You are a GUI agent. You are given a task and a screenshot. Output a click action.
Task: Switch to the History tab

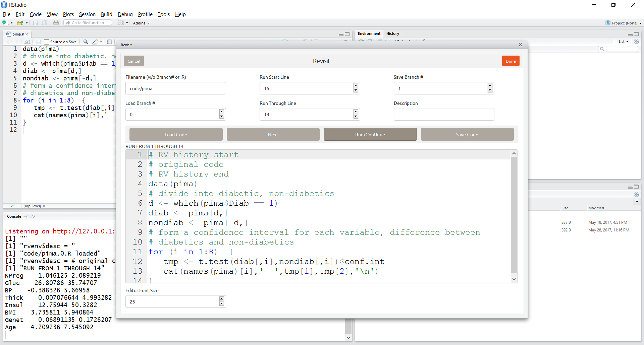[392, 33]
